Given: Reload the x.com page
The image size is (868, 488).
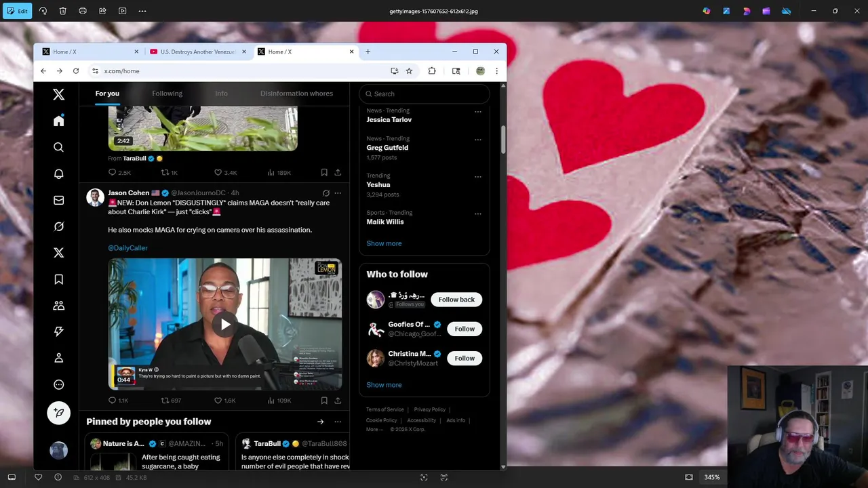Looking at the screenshot, I should click(x=76, y=70).
